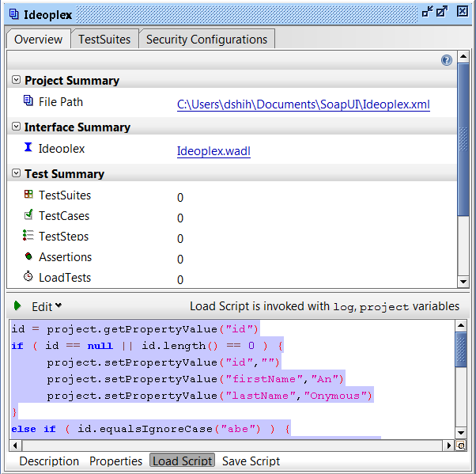The image size is (476, 474).
Task: Click the magnifier icon below the script editor
Action: [461, 446]
